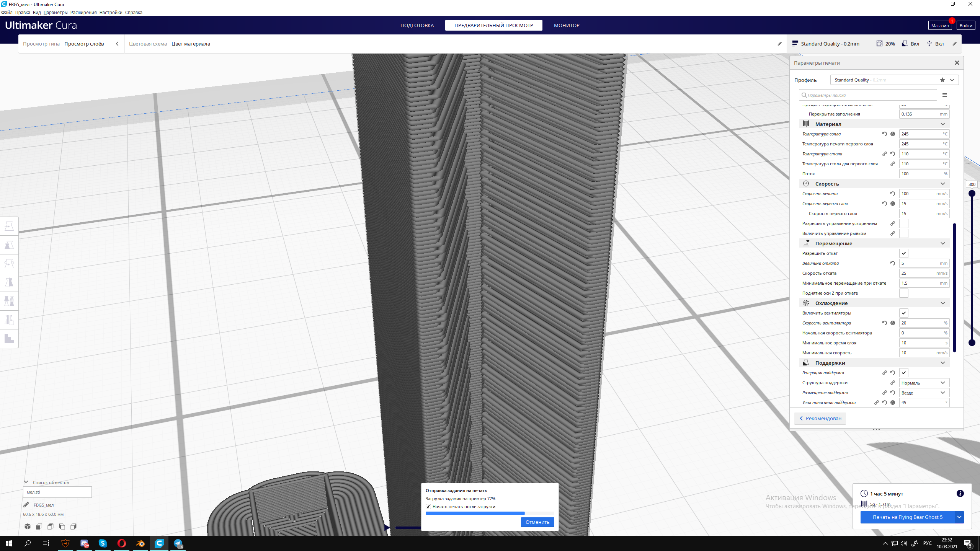980x551 pixels.
Task: Click Отменить to cancel upload
Action: pos(537,522)
